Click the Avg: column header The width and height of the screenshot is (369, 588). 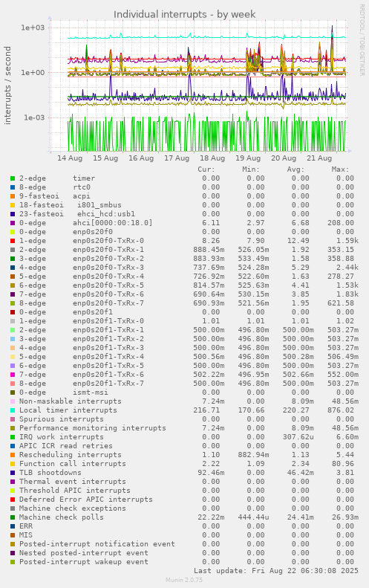pos(295,169)
